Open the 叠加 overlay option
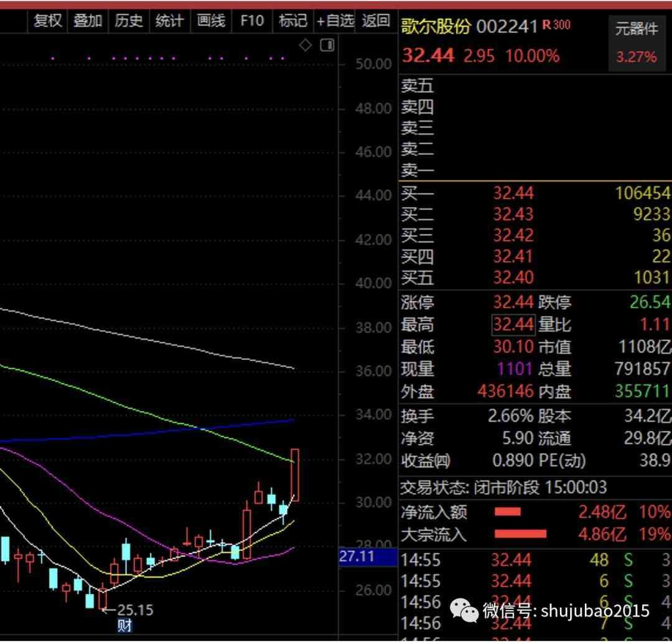 click(x=88, y=21)
